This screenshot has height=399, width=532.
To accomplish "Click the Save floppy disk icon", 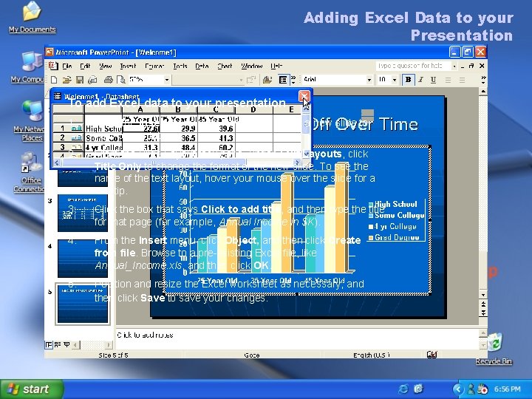I will click(80, 80).
